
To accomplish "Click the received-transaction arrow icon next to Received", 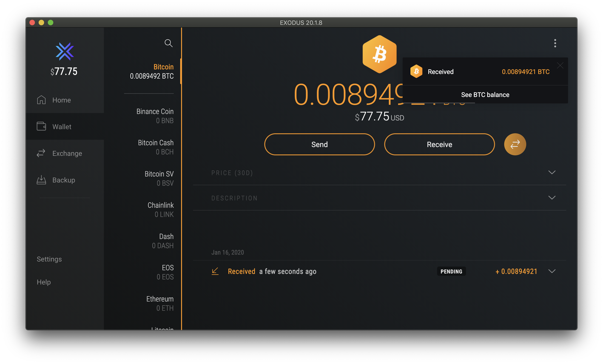I will tap(215, 271).
